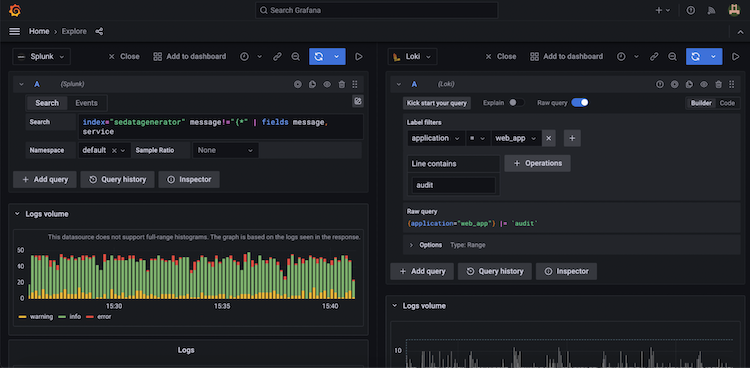Open time picker clock in Splunk pane
This screenshot has height=368, width=750.
pyautogui.click(x=244, y=56)
